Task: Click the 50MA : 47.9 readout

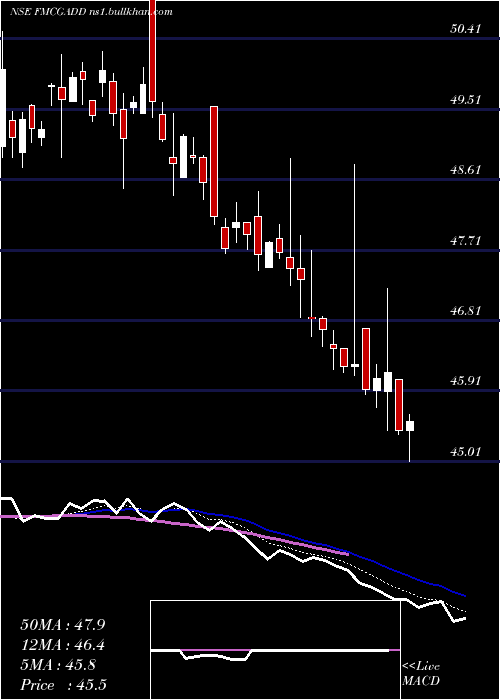Action: tap(63, 624)
